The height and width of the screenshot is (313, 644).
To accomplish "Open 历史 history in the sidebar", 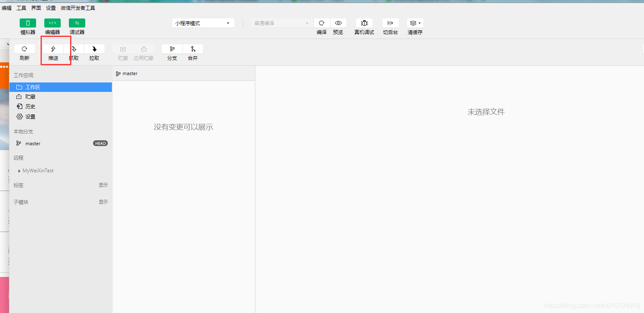I will pos(61,107).
